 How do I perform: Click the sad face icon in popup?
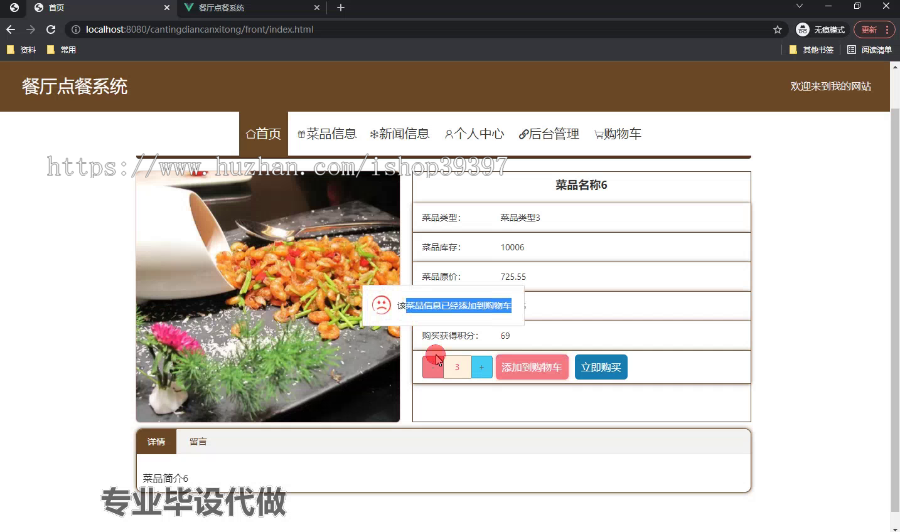(x=381, y=305)
